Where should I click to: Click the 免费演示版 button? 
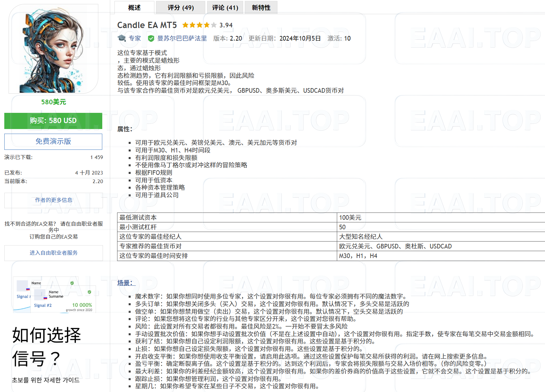coord(53,142)
